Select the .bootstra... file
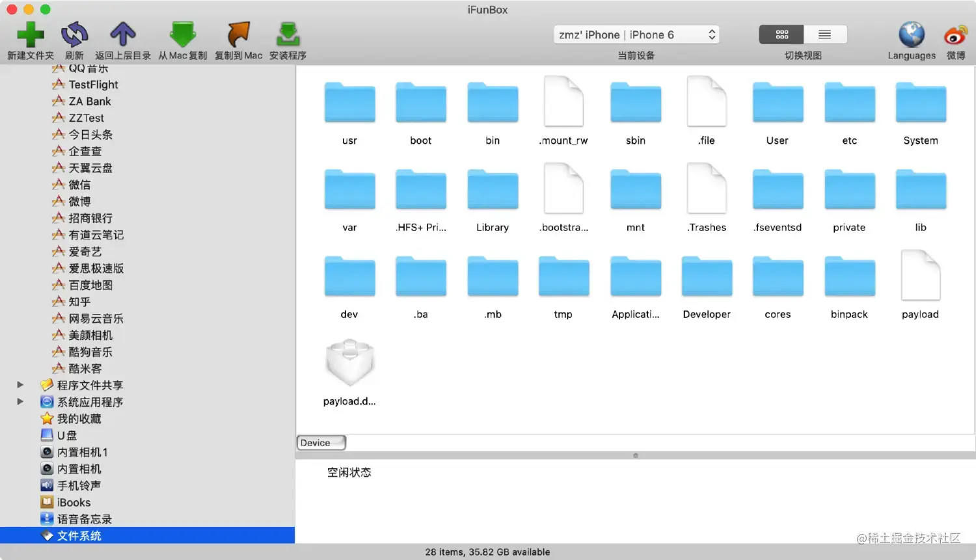The image size is (976, 560). tap(563, 188)
